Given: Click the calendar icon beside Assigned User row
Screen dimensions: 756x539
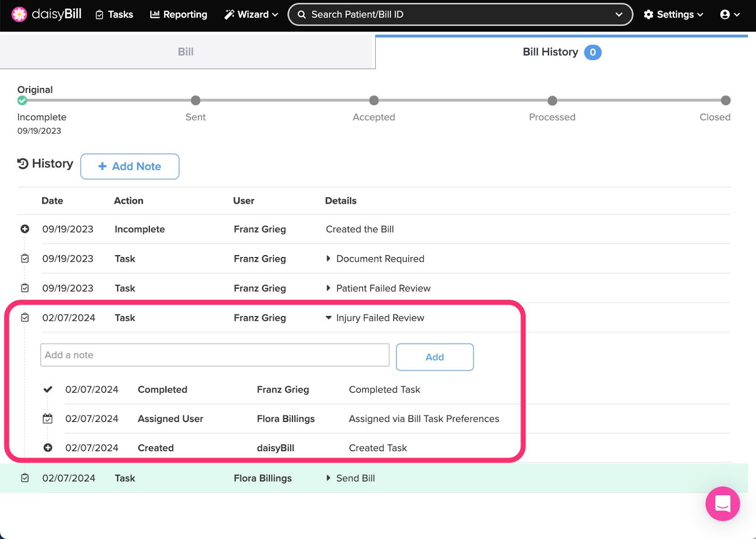Looking at the screenshot, I should 48,419.
